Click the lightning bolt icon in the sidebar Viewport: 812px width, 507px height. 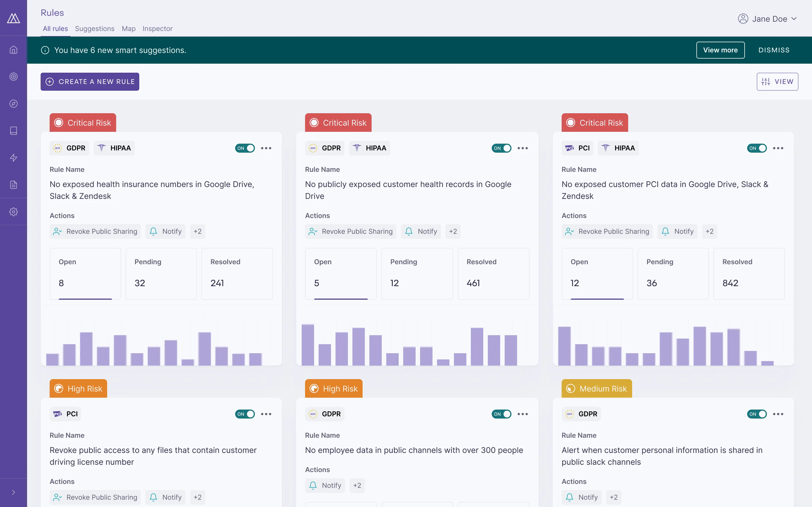click(x=14, y=158)
